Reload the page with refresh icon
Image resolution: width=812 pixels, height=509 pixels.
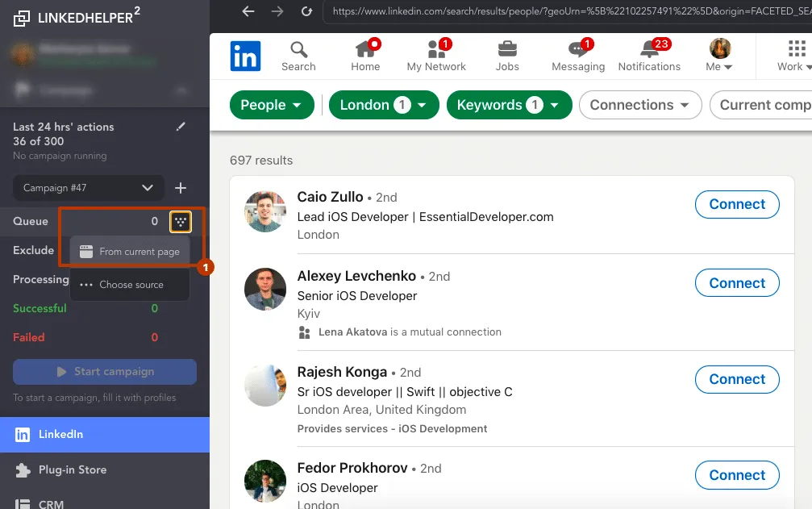307,11
